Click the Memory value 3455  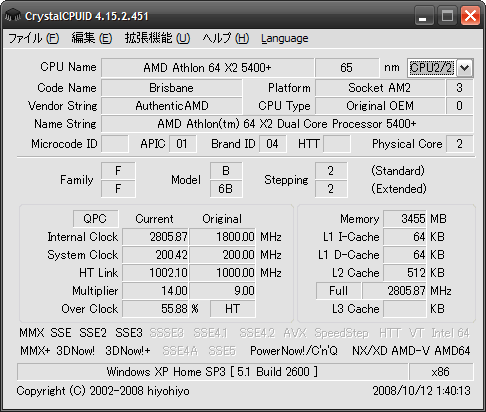405,219
